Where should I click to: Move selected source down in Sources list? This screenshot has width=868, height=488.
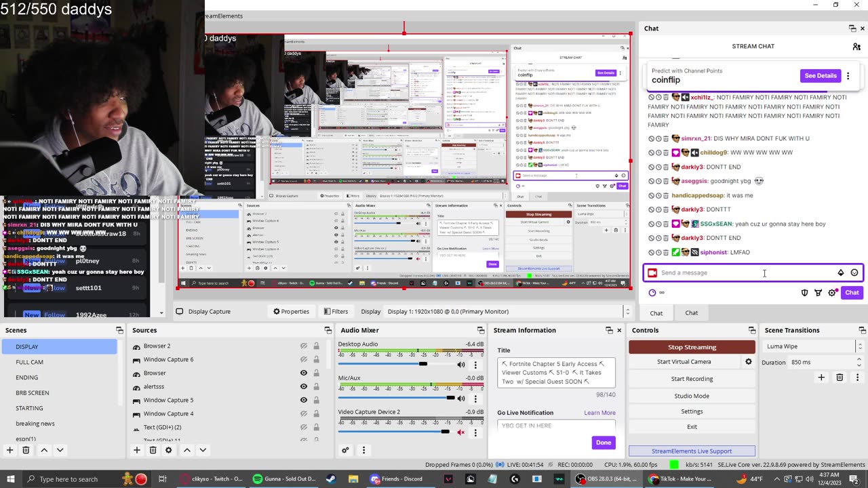(202, 450)
